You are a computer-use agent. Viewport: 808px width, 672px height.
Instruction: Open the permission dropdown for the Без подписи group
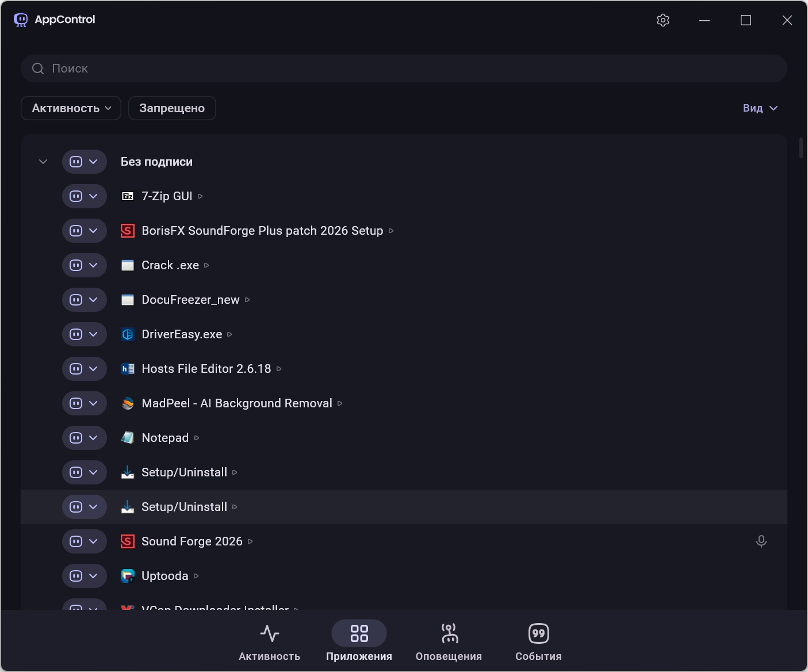pos(85,162)
